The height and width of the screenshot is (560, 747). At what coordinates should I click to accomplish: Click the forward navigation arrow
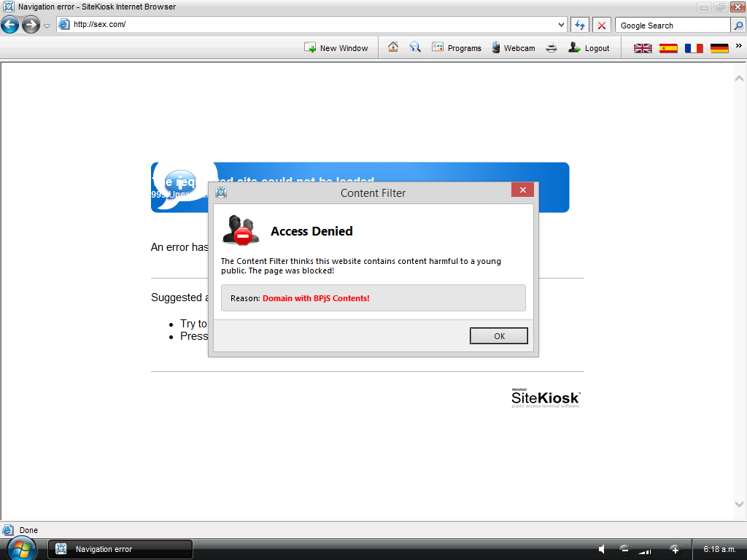31,26
